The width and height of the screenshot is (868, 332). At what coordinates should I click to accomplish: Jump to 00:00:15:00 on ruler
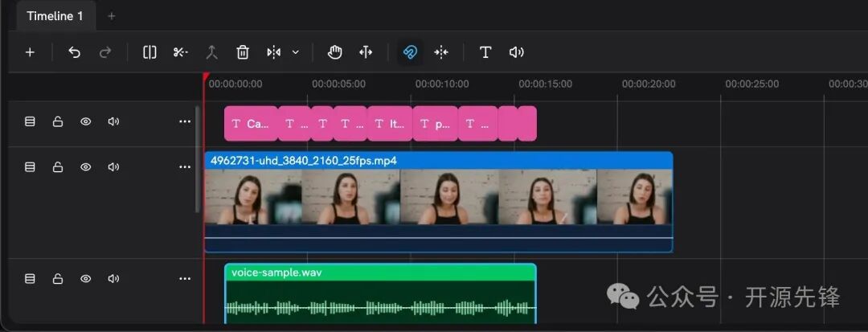[545, 84]
